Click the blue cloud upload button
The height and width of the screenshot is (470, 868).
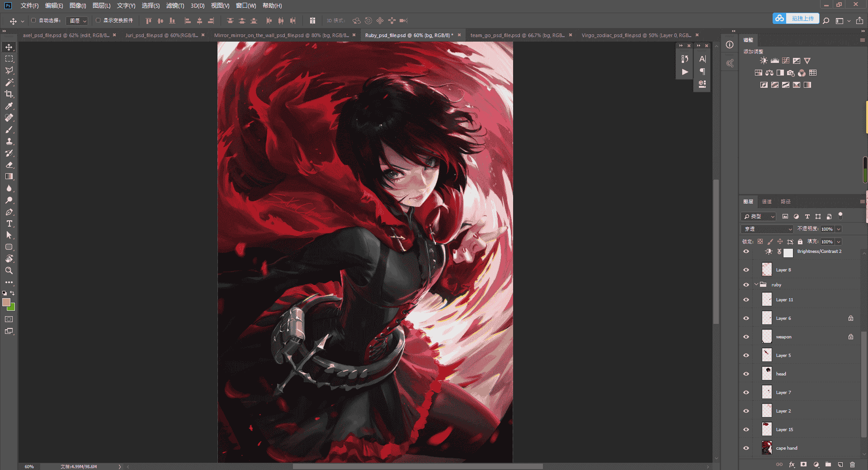tap(796, 19)
